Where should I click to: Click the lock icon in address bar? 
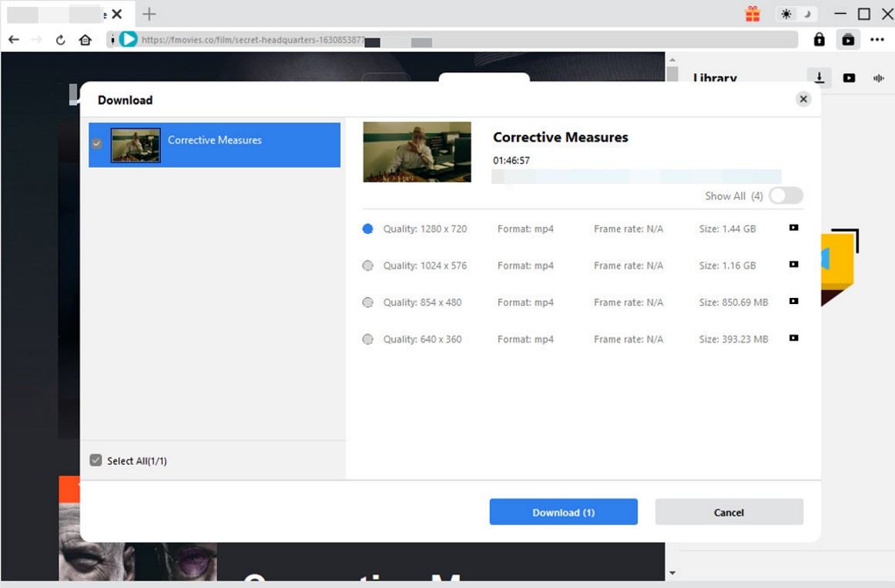[x=819, y=38]
